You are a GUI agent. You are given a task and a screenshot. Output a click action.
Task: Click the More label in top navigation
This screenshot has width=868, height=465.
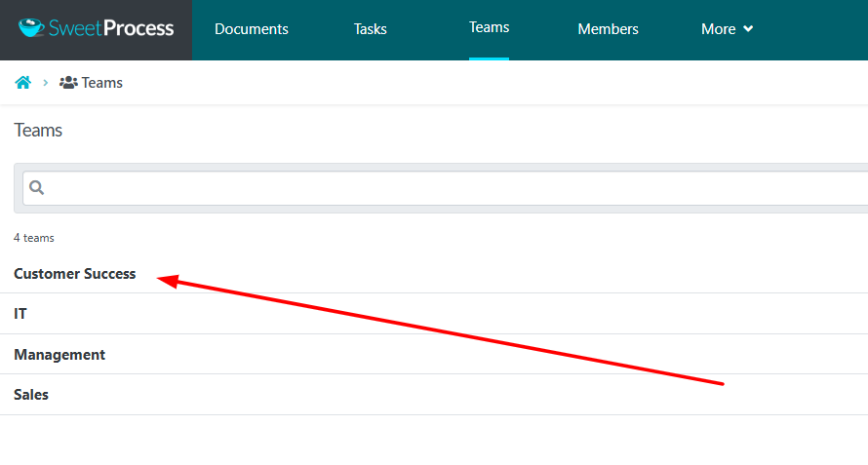point(718,29)
